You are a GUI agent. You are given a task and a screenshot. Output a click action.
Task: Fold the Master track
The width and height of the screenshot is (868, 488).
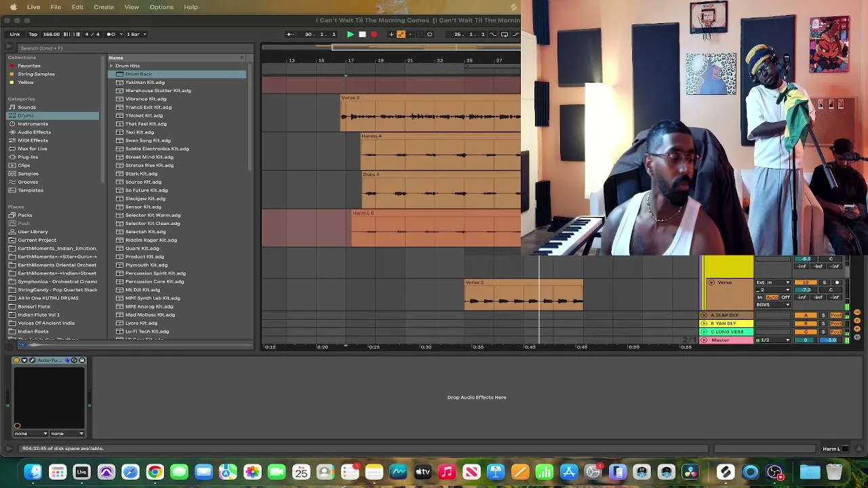704,340
